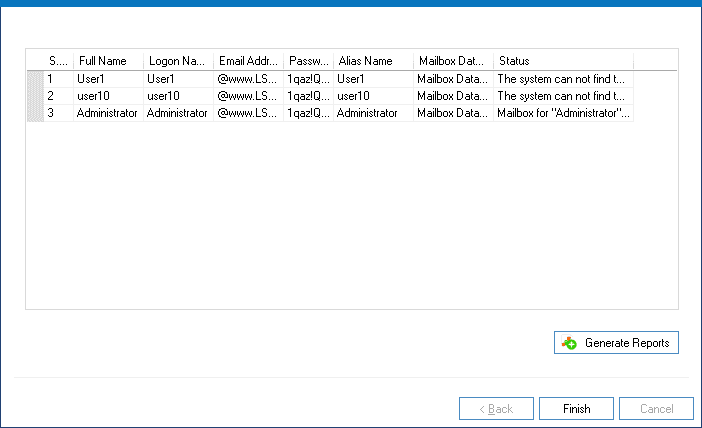Click the Status column header
Viewport: 702px width, 428px height.
point(563,61)
